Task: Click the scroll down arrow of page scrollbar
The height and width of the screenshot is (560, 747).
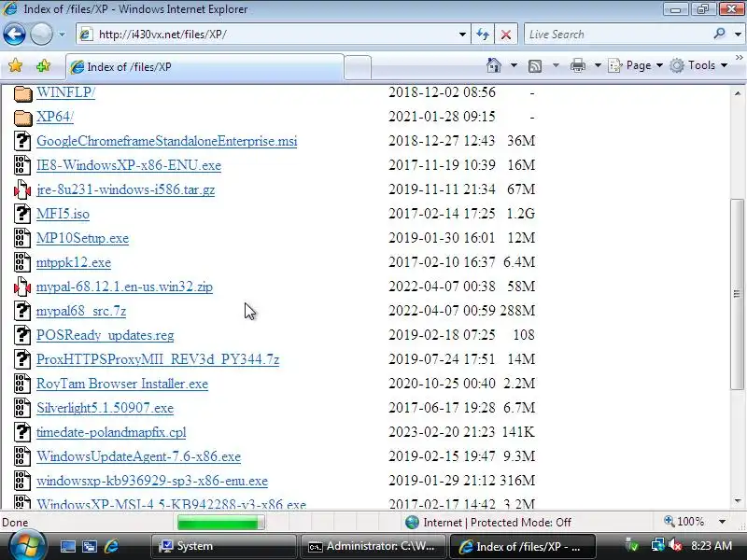Action: pyautogui.click(x=738, y=501)
